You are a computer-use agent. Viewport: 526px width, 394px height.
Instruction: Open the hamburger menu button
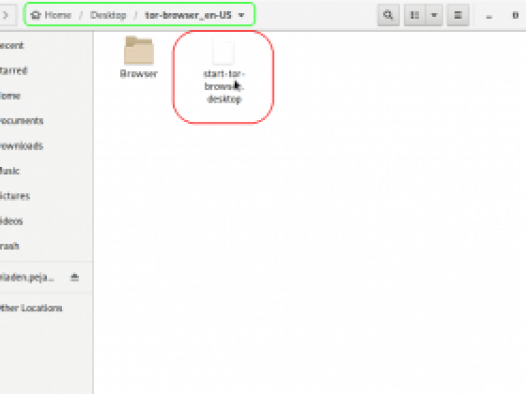coord(458,15)
